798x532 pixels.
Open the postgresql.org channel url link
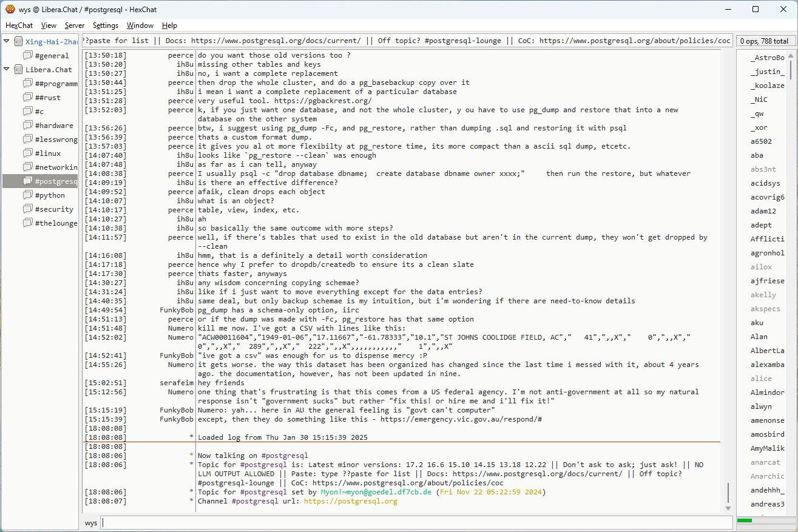tap(351, 501)
